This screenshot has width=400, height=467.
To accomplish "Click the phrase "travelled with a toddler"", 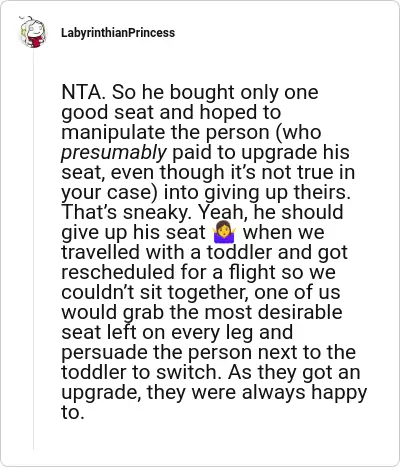I will pos(167,252).
